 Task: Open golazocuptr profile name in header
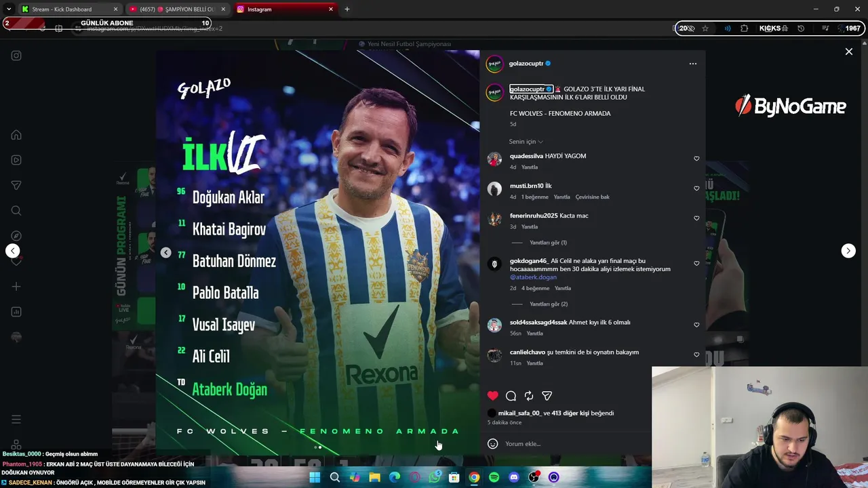tap(526, 64)
